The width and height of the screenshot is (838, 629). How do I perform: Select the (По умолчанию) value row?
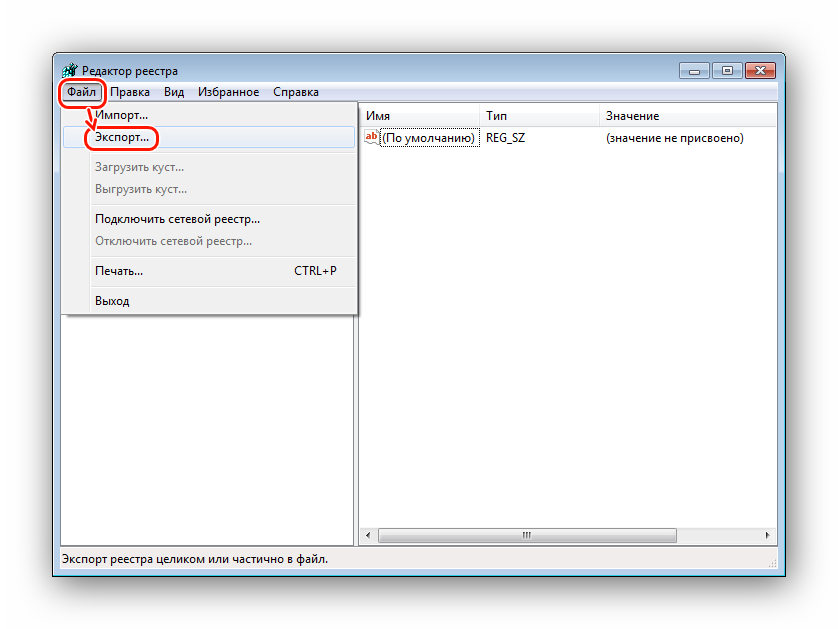pyautogui.click(x=428, y=138)
